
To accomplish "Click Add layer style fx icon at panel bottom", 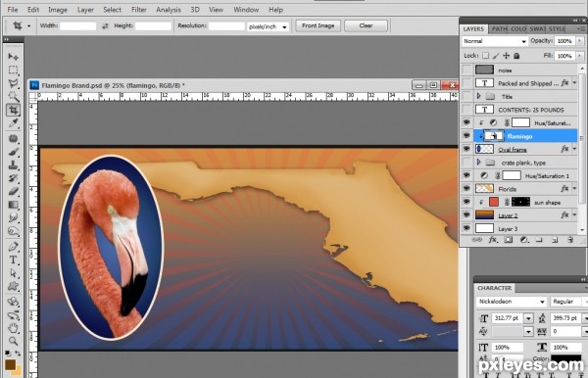I will tap(492, 240).
